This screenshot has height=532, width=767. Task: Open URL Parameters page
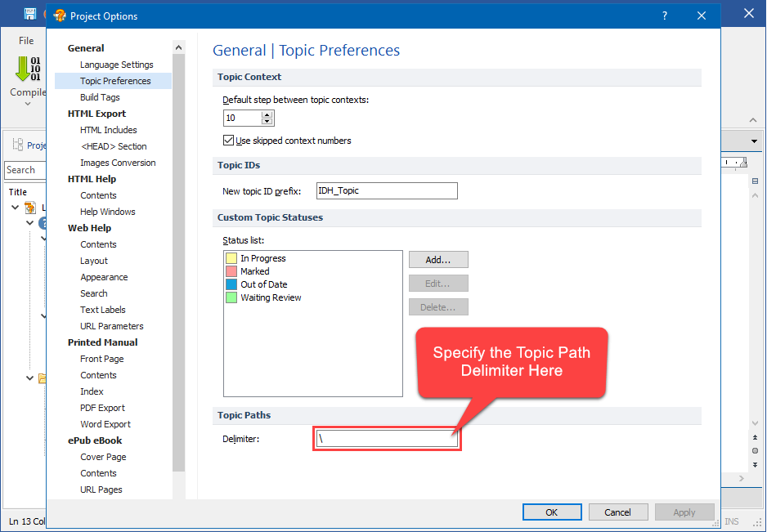click(x=112, y=326)
